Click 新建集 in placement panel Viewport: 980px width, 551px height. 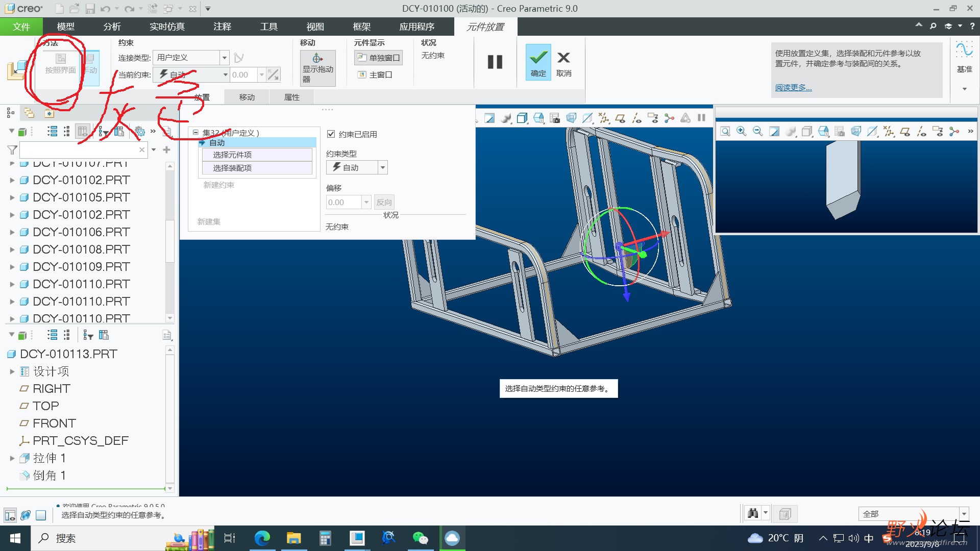click(209, 221)
